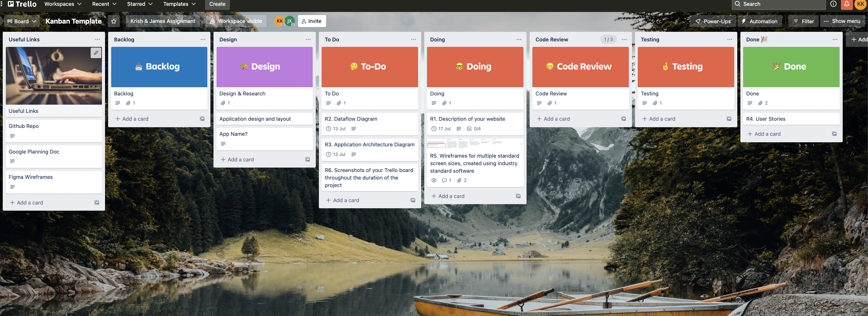Open the Doing list actions menu
Viewport: 868px width, 316px height.
click(x=519, y=40)
